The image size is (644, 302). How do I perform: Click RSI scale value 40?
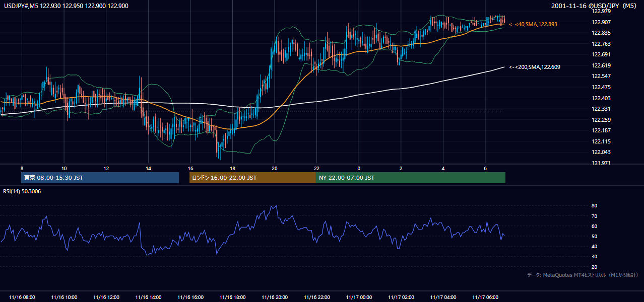(594, 246)
